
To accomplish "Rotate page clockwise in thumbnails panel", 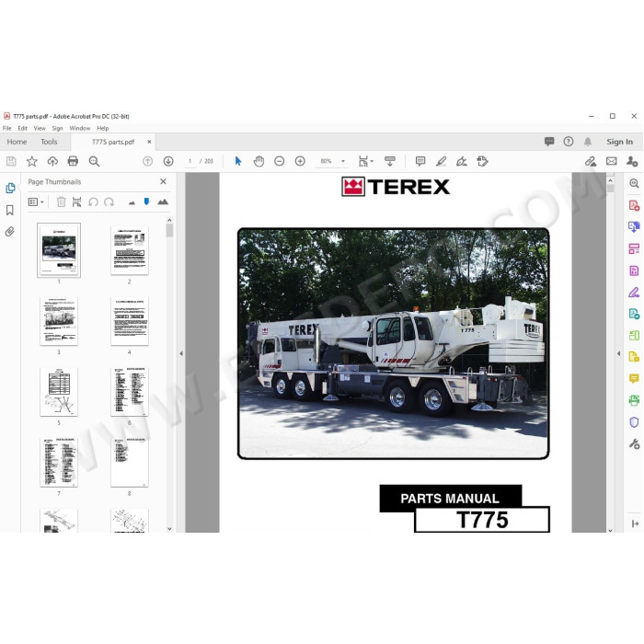I will pyautogui.click(x=109, y=201).
